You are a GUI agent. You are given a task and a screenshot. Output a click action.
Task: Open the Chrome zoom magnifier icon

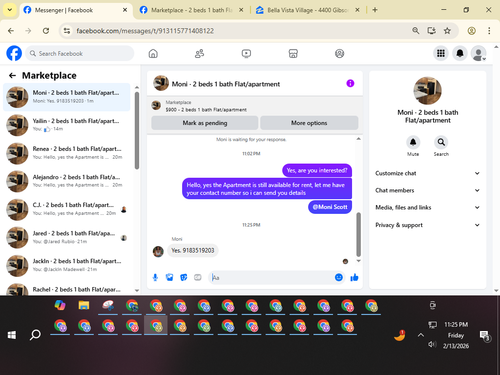tap(416, 31)
